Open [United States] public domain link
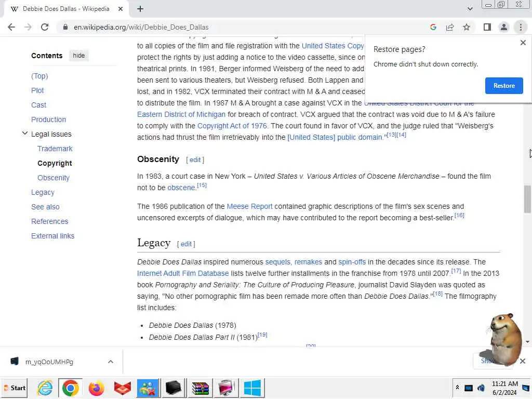This screenshot has width=532, height=399. [335, 137]
